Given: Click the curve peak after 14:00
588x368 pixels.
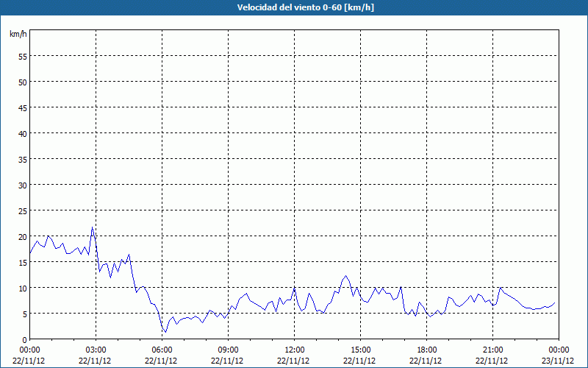Looking at the screenshot, I should pyautogui.click(x=345, y=275).
